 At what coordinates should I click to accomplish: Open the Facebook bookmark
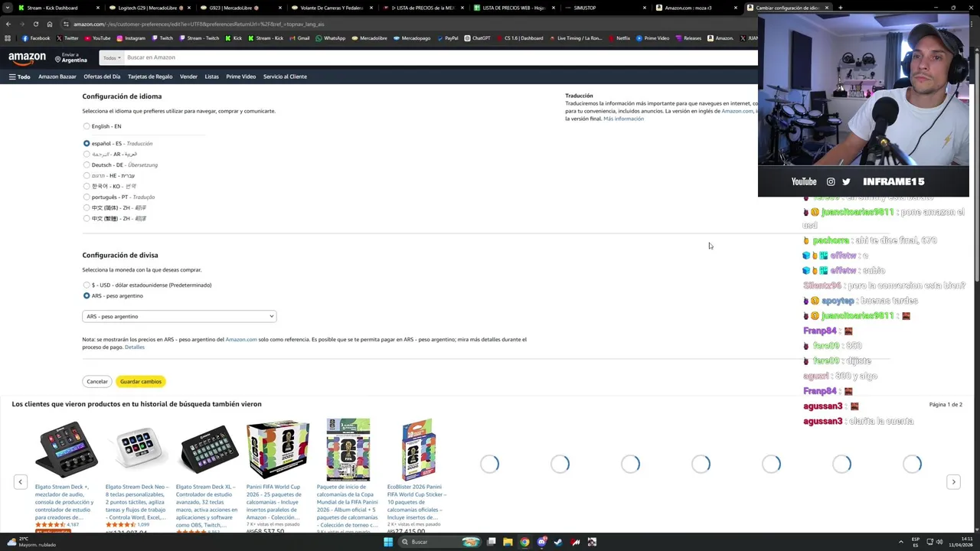click(36, 38)
